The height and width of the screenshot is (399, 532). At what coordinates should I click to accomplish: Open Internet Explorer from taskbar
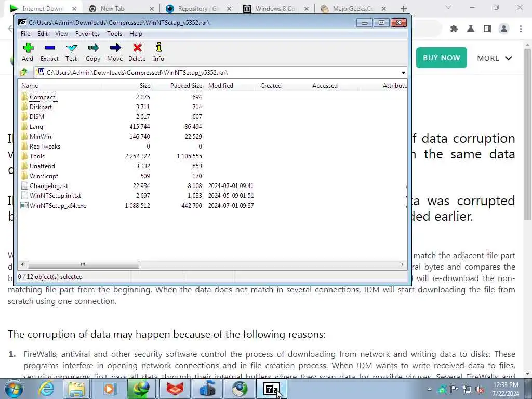46,389
